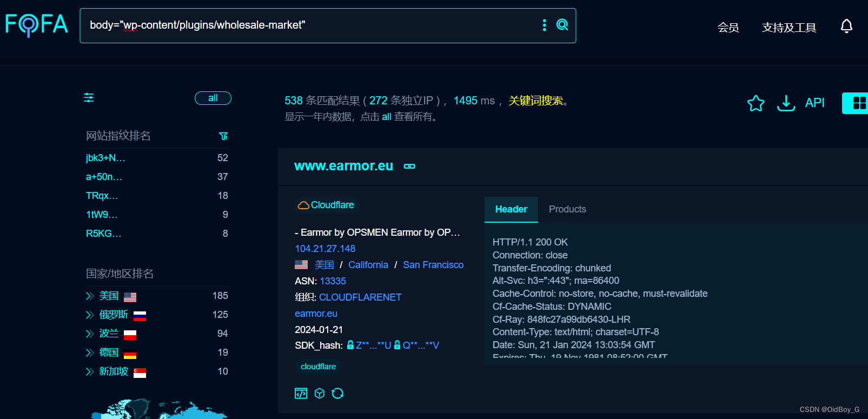Open the API link
Screen dimensions: 868x419
click(x=814, y=103)
